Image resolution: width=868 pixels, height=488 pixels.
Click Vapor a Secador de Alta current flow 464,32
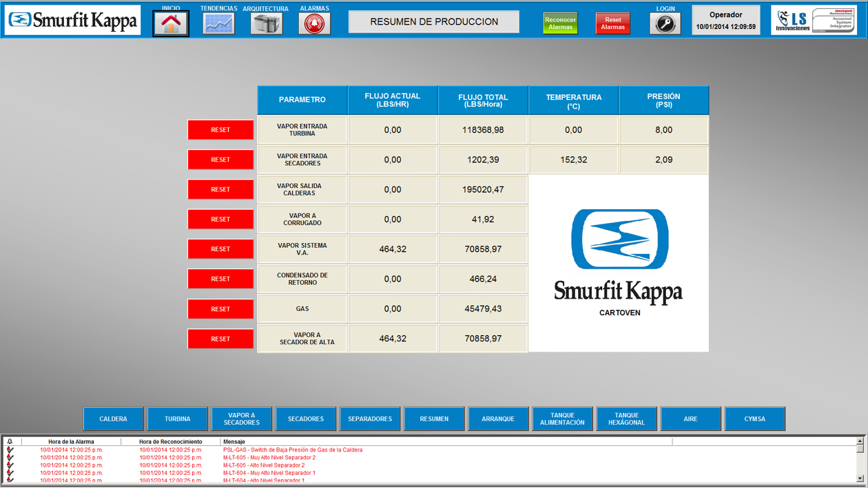click(x=393, y=339)
